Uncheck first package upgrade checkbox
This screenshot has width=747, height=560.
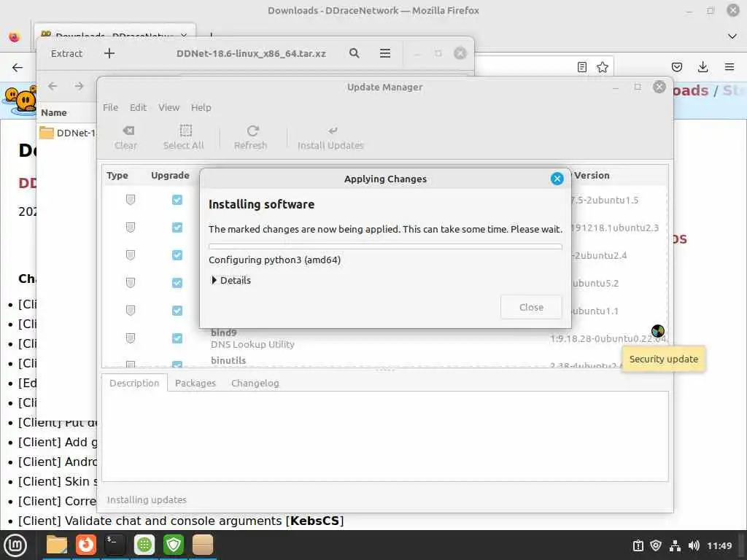177,200
